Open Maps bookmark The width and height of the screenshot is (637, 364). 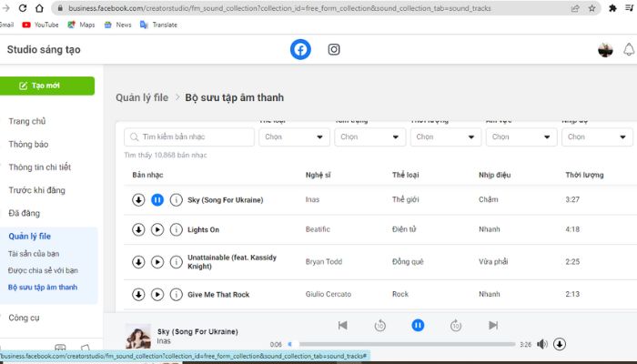coord(81,25)
